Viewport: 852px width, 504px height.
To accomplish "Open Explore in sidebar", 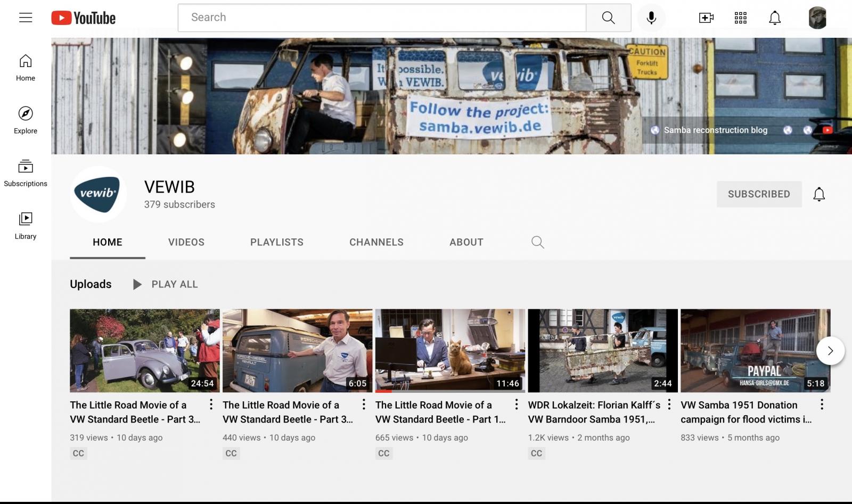I will pos(26,120).
